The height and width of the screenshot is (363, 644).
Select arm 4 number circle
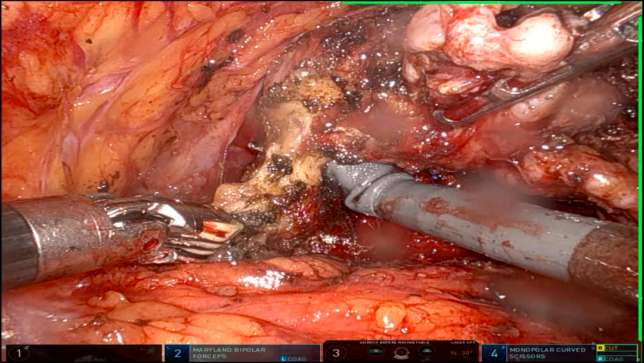pyautogui.click(x=494, y=353)
